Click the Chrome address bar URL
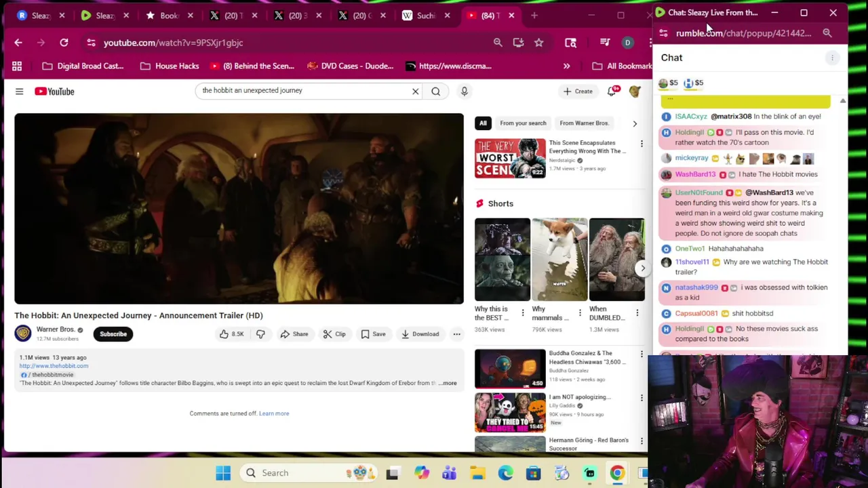The width and height of the screenshot is (868, 488). (173, 43)
